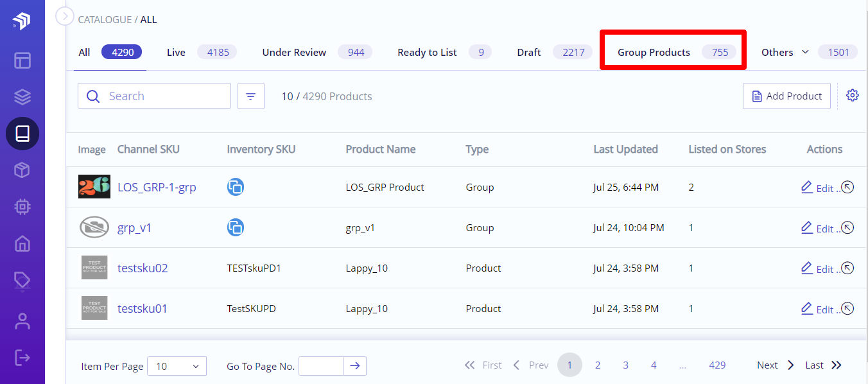This screenshot has height=384, width=868.
Task: Open the box package icon in sidebar
Action: tap(22, 170)
